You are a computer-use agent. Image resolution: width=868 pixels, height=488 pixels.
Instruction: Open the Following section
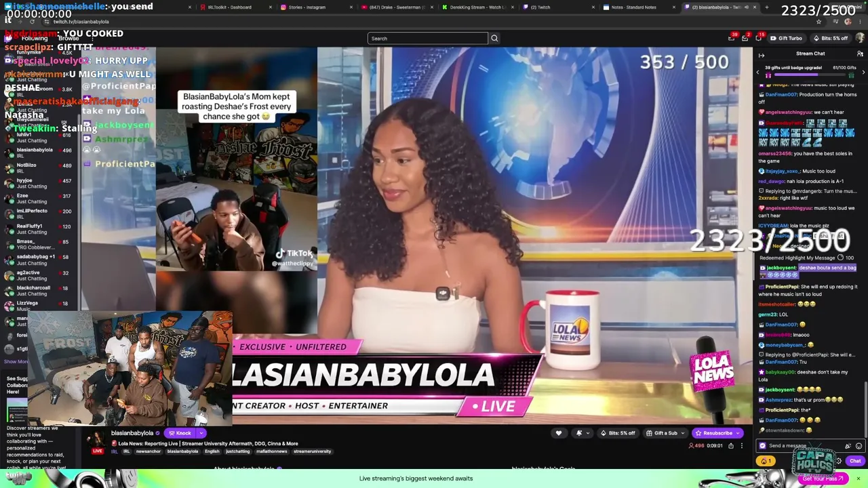coord(34,38)
